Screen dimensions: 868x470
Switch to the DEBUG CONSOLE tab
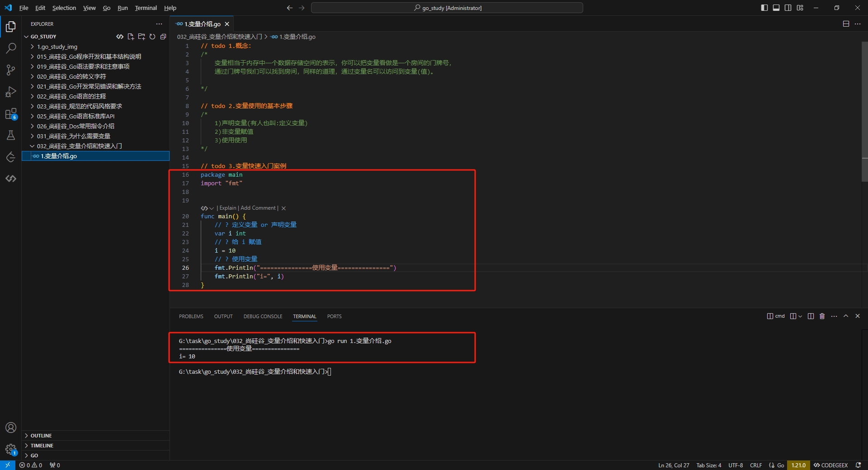click(263, 316)
